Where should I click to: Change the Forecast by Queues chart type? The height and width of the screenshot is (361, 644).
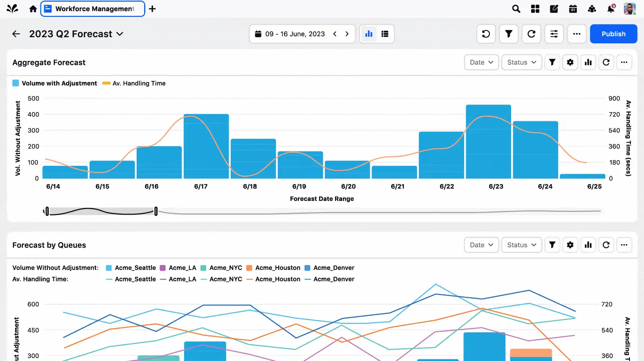(588, 245)
